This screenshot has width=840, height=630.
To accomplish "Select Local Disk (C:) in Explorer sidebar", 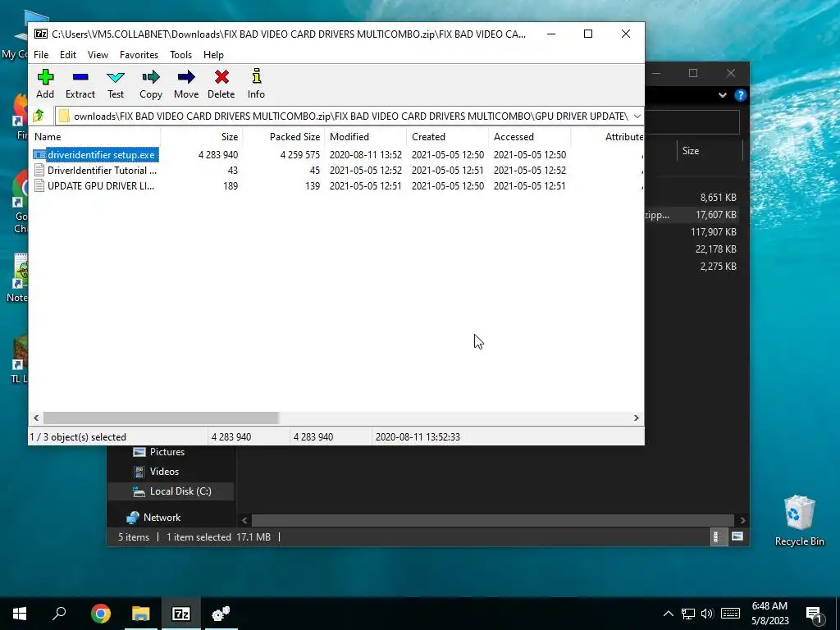I will click(171, 491).
